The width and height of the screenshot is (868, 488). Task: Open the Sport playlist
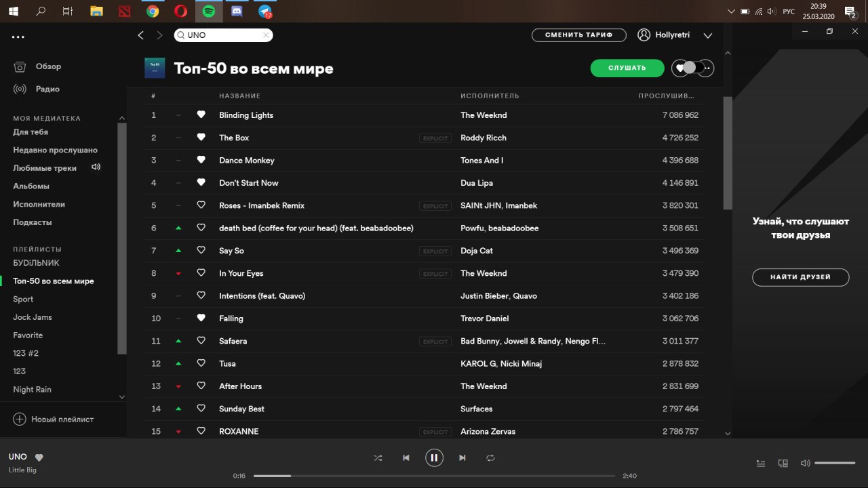[x=23, y=299]
